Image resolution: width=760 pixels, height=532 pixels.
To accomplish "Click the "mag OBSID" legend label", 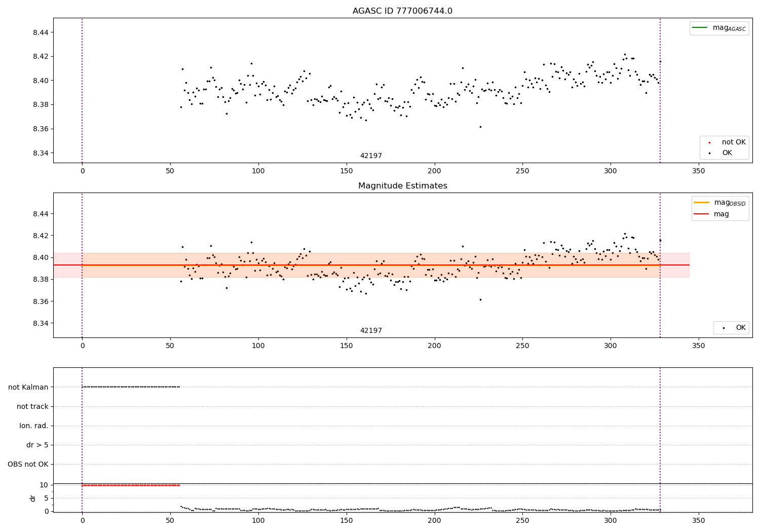I will pyautogui.click(x=730, y=203).
